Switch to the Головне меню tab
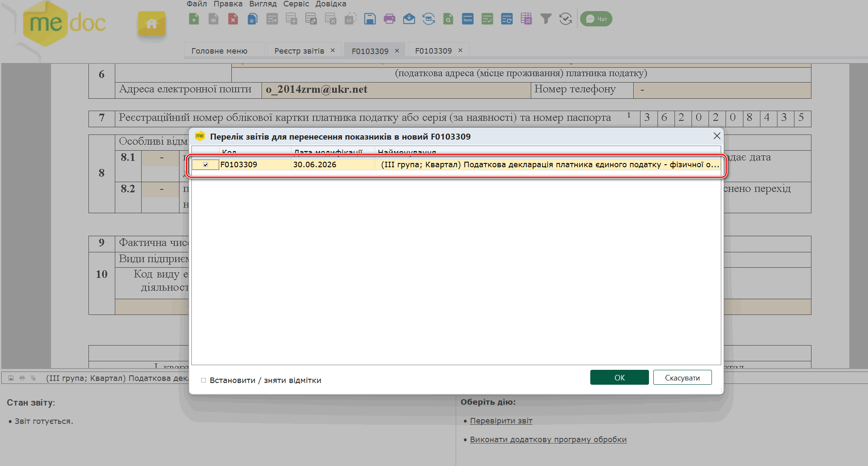Viewport: 868px width, 466px height. (219, 51)
